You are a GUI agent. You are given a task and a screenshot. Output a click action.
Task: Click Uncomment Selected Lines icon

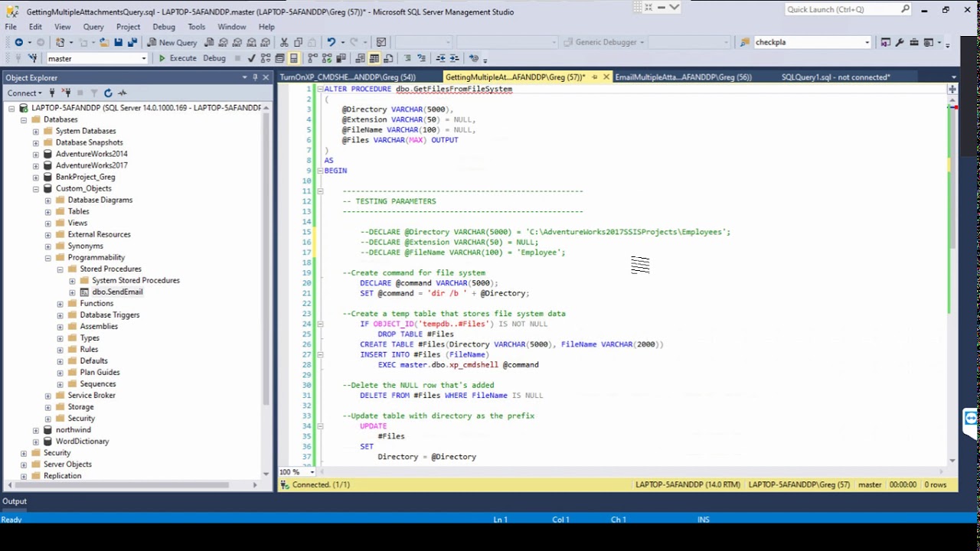[421, 58]
